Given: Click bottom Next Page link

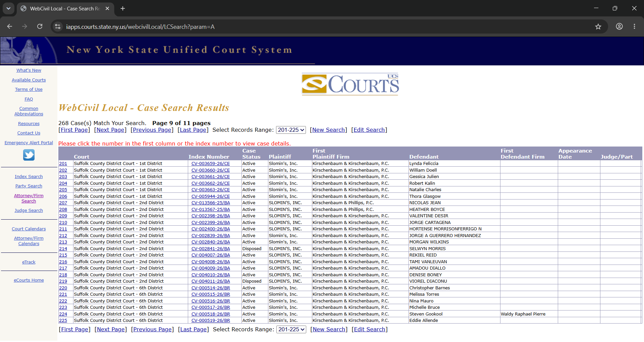Looking at the screenshot, I should tap(111, 330).
